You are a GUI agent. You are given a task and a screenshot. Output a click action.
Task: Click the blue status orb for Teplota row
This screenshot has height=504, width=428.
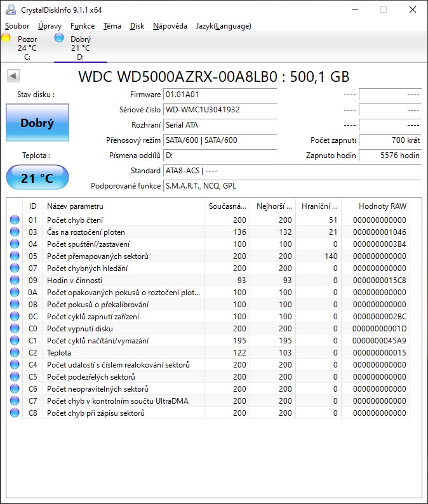pos(15,352)
